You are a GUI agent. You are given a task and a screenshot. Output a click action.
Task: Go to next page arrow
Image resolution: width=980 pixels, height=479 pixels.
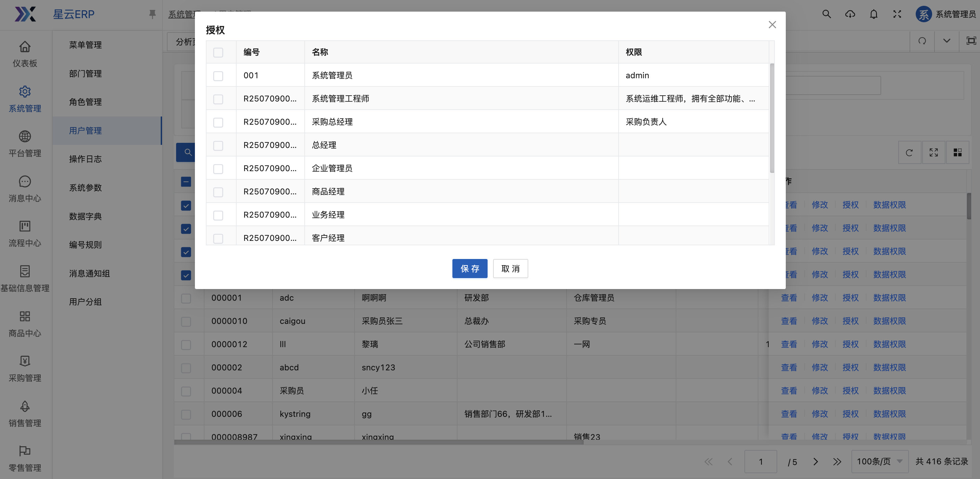point(815,462)
